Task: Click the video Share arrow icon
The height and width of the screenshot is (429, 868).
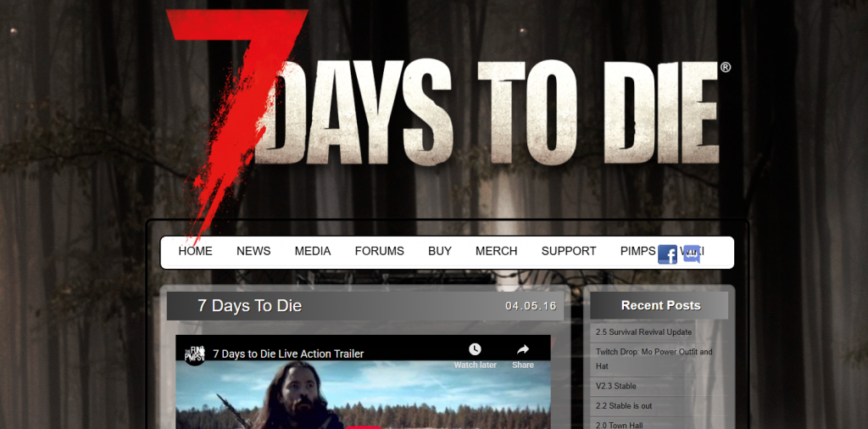Action: pos(522,349)
